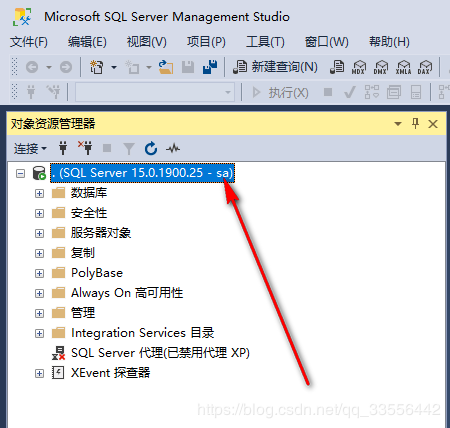Click the IntelliSense enabled icon
The height and width of the screenshot is (428, 450).
click(416, 92)
